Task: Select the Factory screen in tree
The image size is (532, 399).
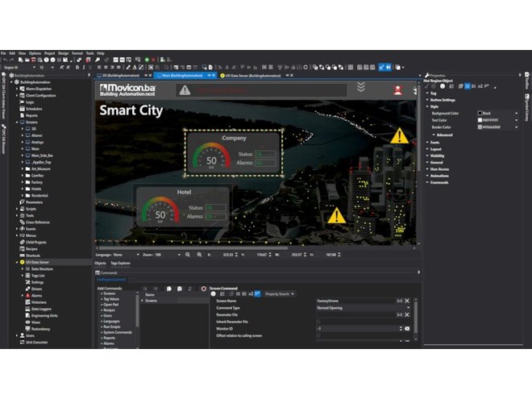Action: tap(35, 182)
